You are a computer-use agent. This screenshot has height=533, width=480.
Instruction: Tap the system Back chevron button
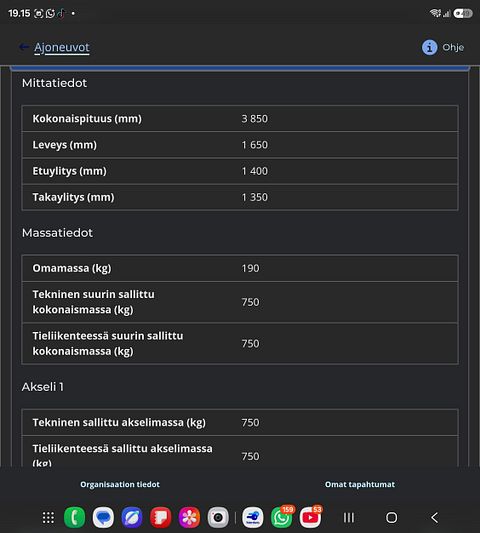434,517
